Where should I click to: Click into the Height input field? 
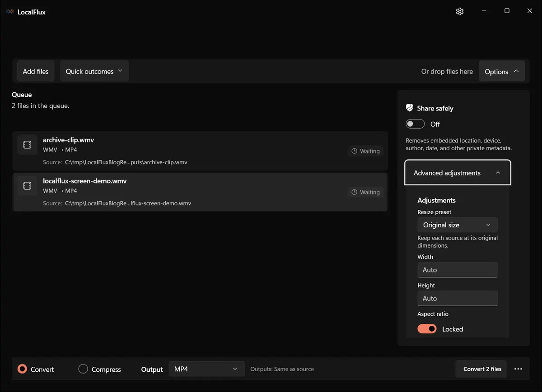pos(458,298)
